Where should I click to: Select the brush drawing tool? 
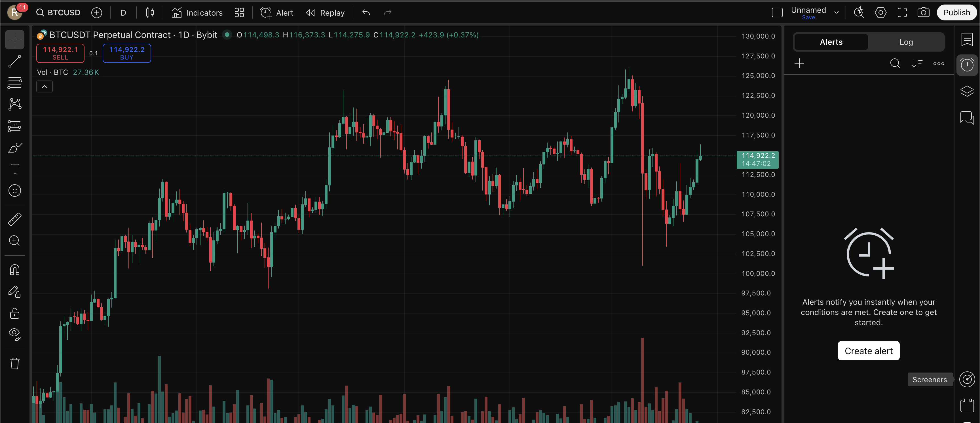(x=14, y=148)
